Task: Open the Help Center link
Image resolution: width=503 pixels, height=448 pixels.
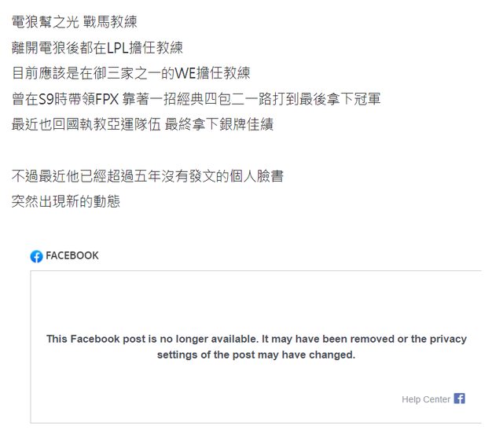Action: pos(426,399)
